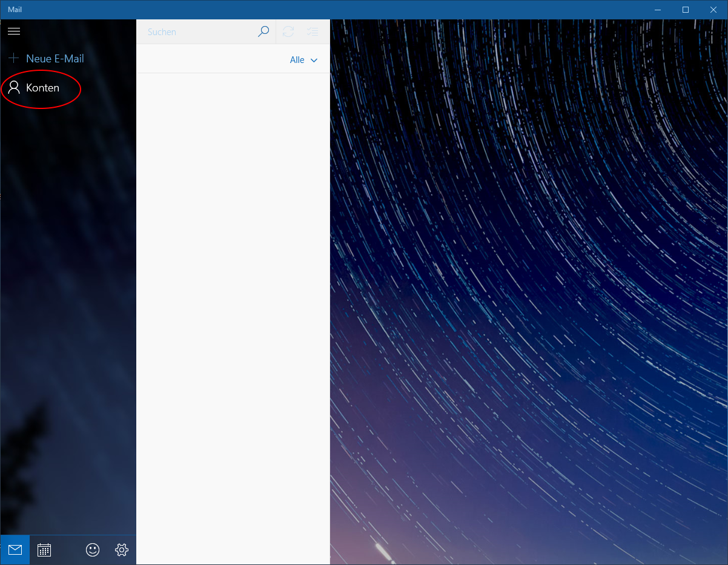
Task: Click the plus icon beside Neue E-Mail
Action: coord(14,59)
